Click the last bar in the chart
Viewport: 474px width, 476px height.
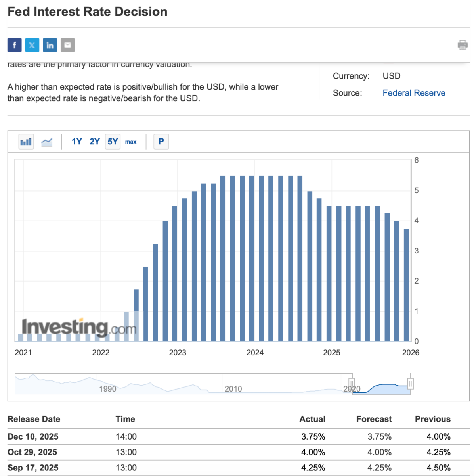[406, 285]
